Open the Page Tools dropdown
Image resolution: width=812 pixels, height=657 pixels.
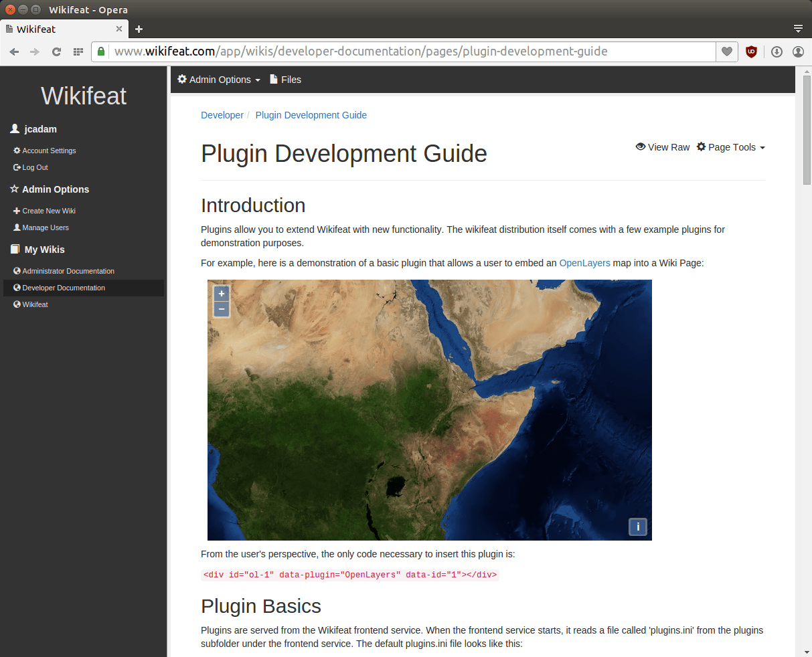(731, 147)
